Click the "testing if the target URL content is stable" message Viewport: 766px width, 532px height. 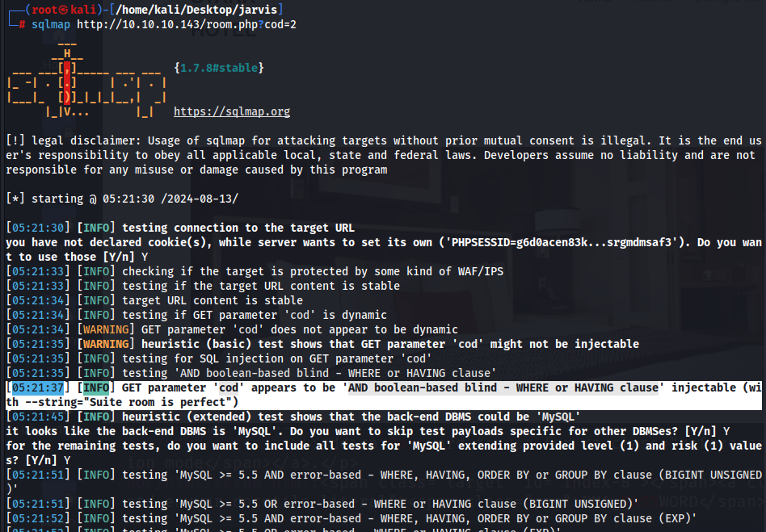261,286
